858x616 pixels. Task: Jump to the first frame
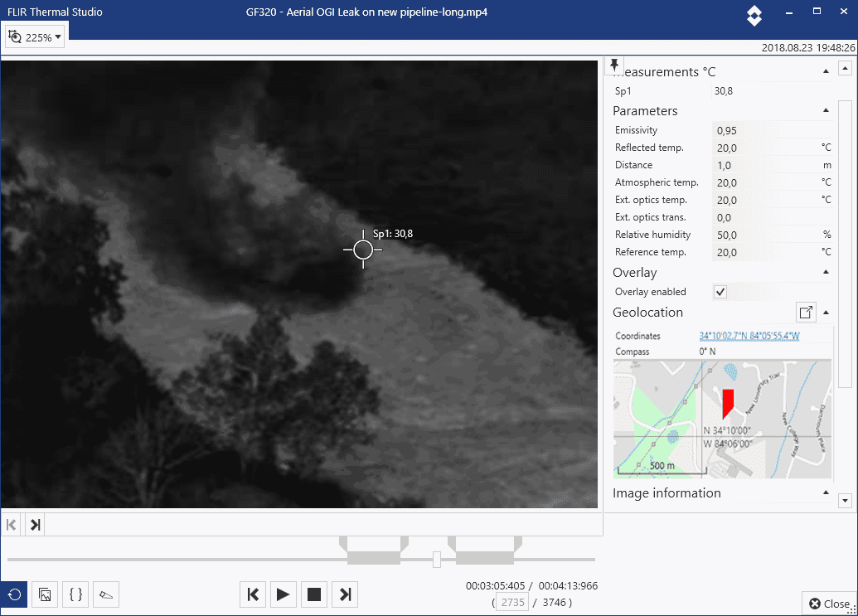(254, 594)
